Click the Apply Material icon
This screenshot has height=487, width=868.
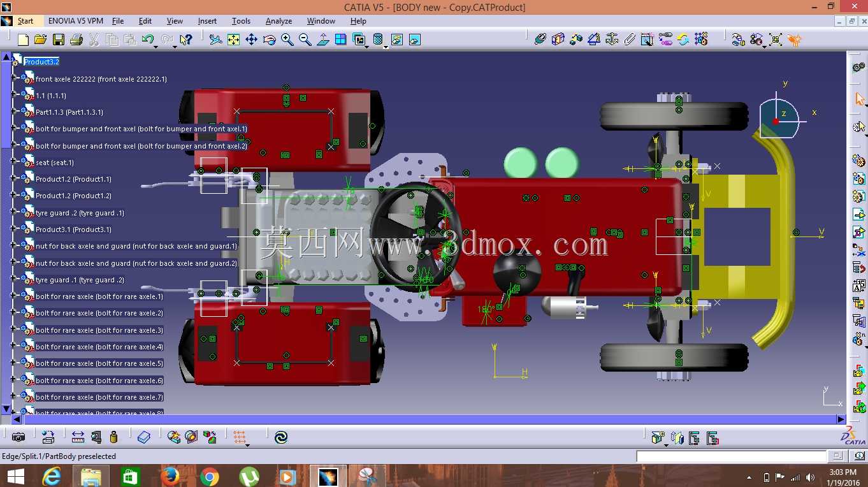(144, 437)
